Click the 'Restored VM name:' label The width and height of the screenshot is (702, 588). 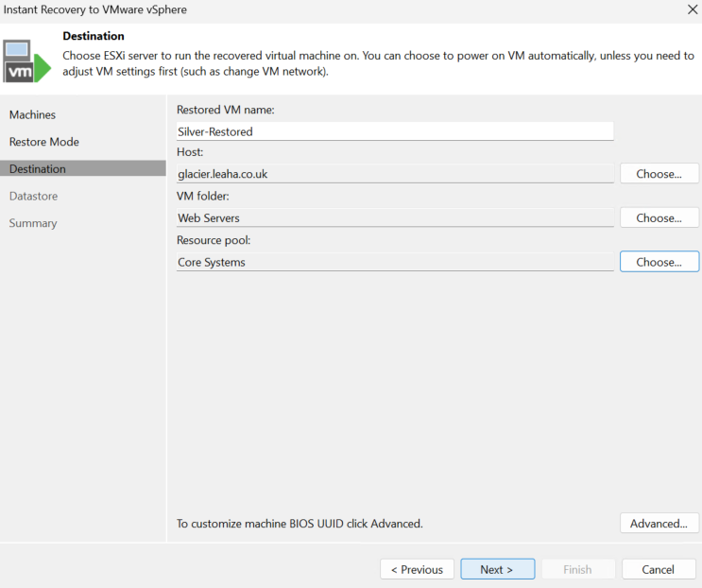pyautogui.click(x=225, y=110)
